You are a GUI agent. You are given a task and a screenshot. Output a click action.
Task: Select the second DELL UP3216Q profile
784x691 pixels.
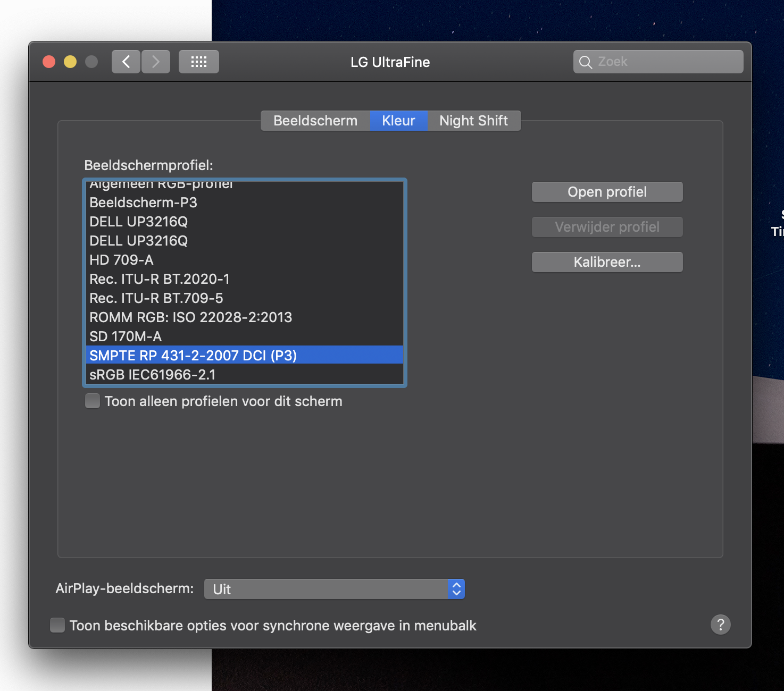pos(245,241)
